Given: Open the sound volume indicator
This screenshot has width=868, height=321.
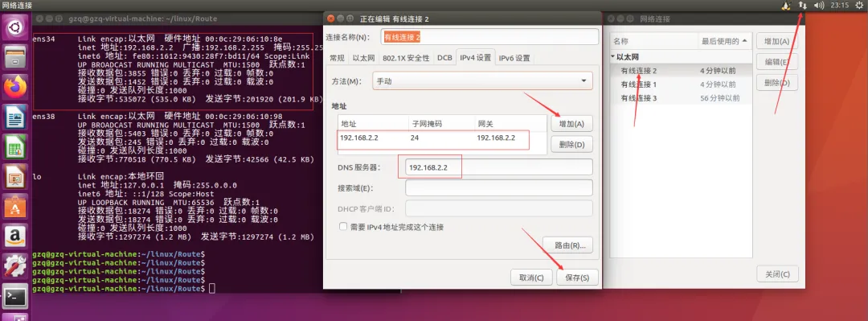Looking at the screenshot, I should click(x=819, y=5).
